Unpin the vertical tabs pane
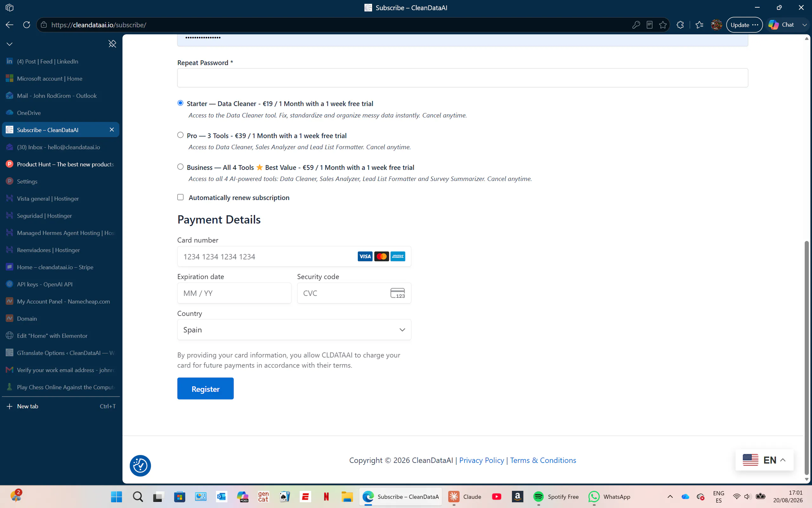 point(112,44)
